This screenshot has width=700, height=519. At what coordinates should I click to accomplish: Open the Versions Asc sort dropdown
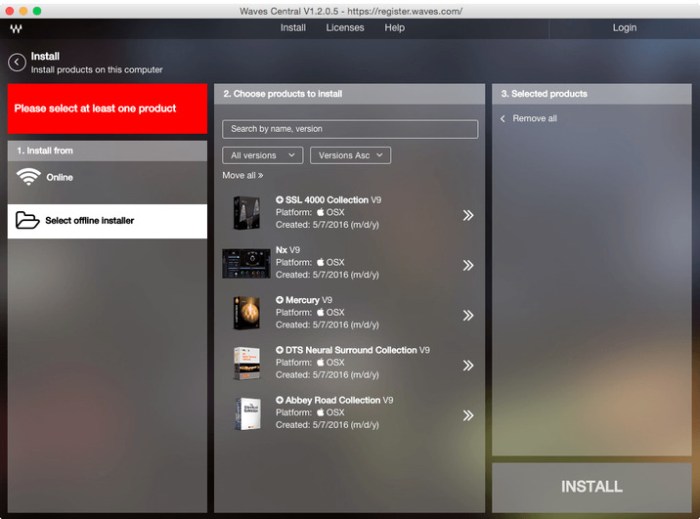[x=350, y=155]
